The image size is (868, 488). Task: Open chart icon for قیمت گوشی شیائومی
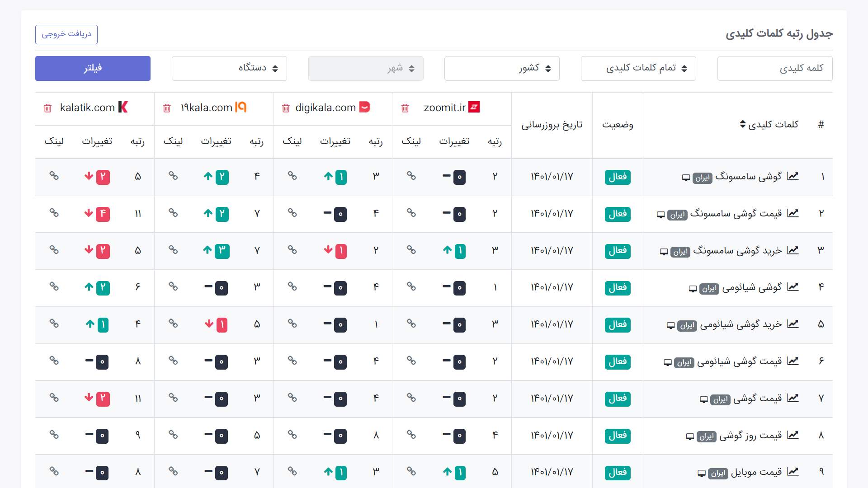pyautogui.click(x=793, y=361)
